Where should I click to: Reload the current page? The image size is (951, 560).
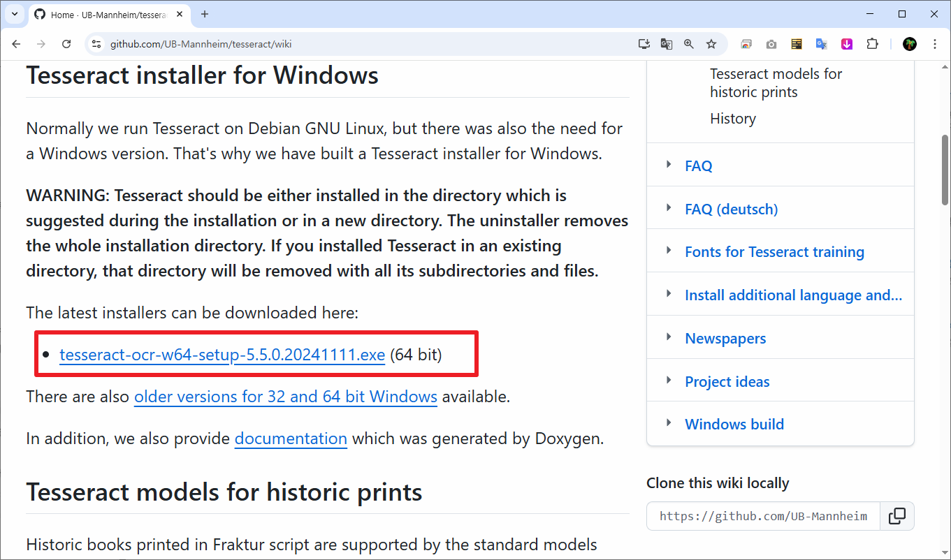pos(66,44)
